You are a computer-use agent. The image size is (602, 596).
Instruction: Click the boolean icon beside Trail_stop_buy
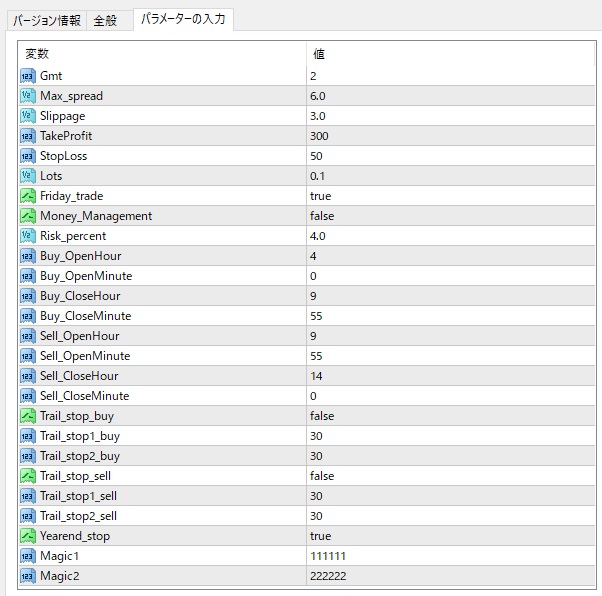[28, 416]
